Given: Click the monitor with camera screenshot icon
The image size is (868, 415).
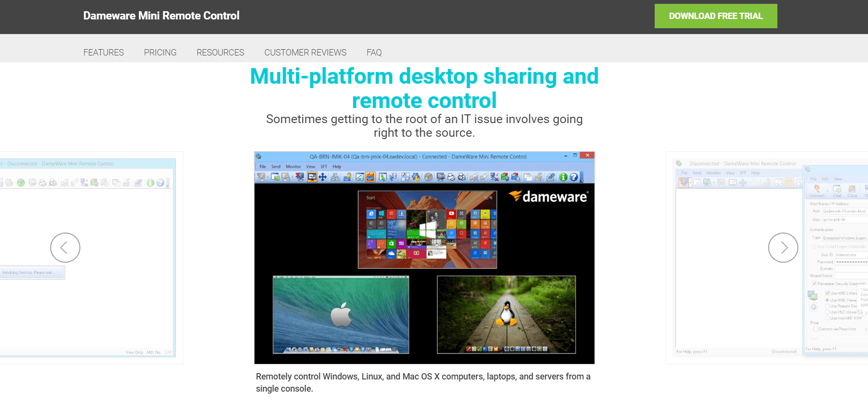Looking at the screenshot, I should pos(441,177).
